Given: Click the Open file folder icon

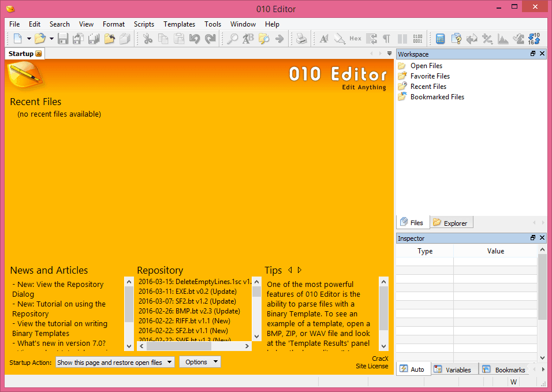Looking at the screenshot, I should [40, 38].
